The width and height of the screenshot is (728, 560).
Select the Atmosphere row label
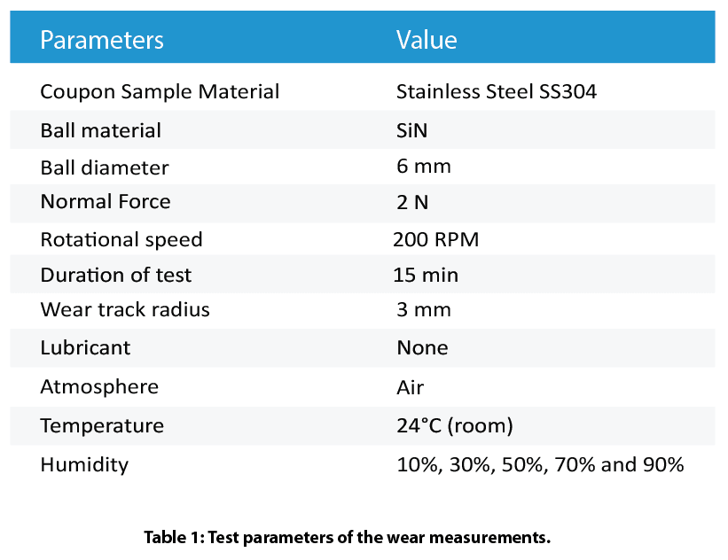click(x=99, y=387)
